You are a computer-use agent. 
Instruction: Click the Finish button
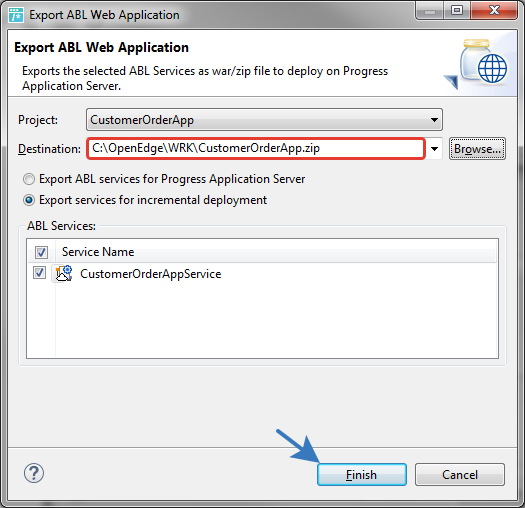pos(362,475)
